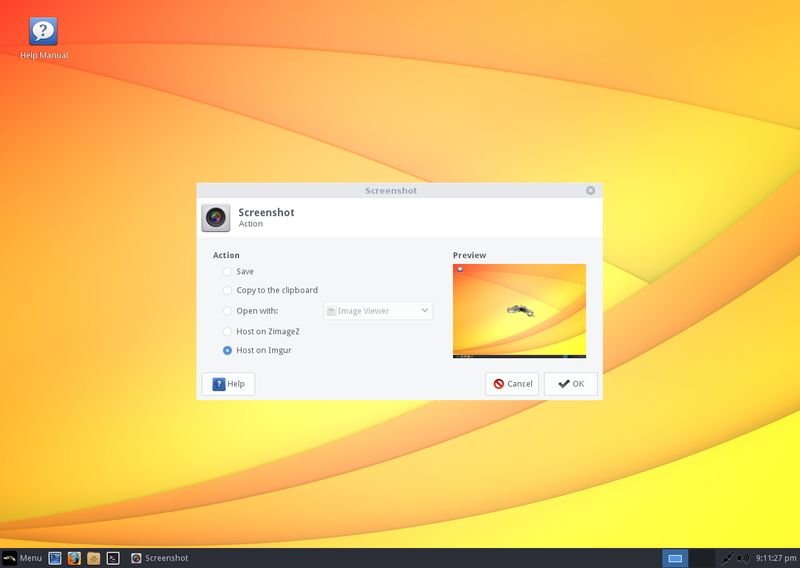
Task: Open the terminal from the taskbar
Action: (x=114, y=557)
